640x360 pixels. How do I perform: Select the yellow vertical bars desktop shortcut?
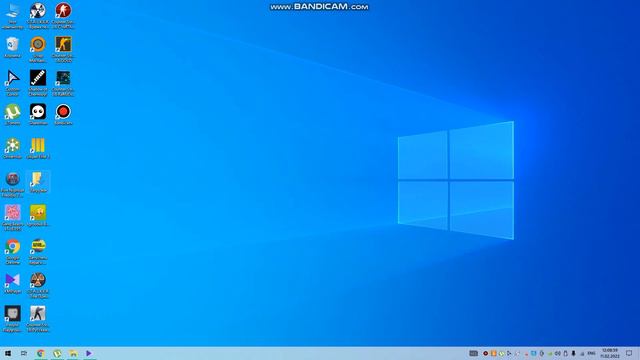[x=38, y=148]
